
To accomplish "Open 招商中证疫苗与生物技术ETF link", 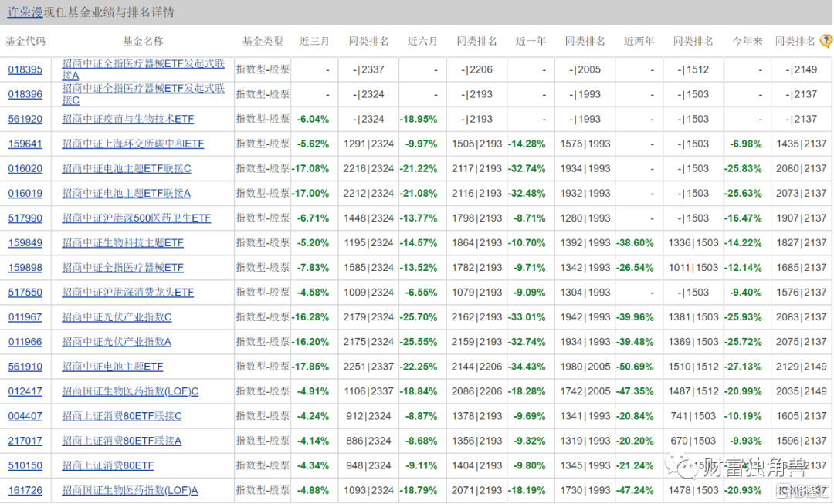I will 127,119.
